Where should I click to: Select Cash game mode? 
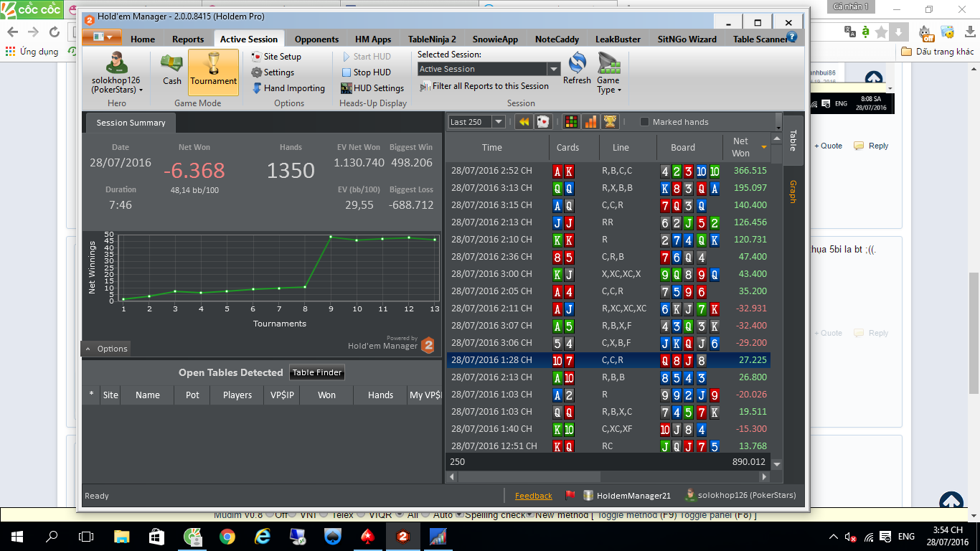pos(171,70)
